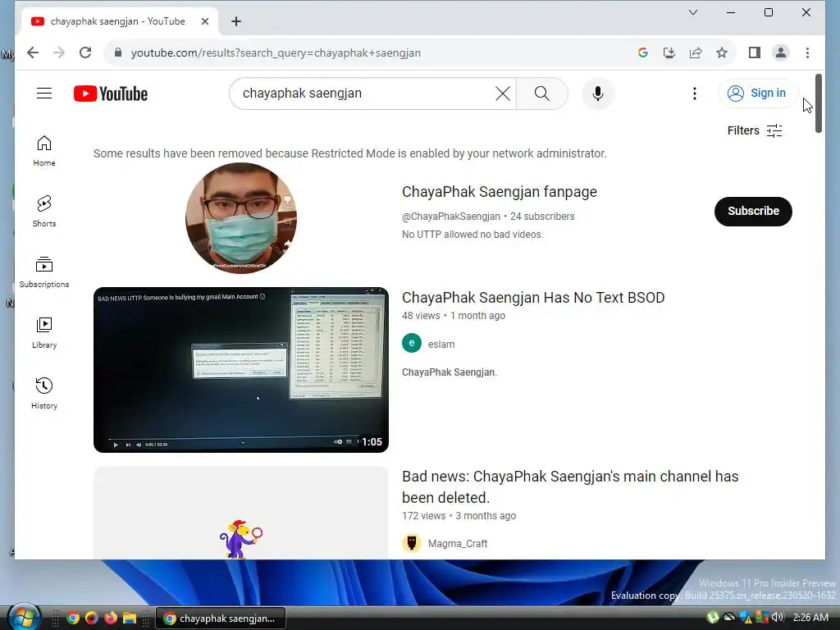The height and width of the screenshot is (630, 840).
Task: Click the magnifier search button
Action: tap(541, 94)
